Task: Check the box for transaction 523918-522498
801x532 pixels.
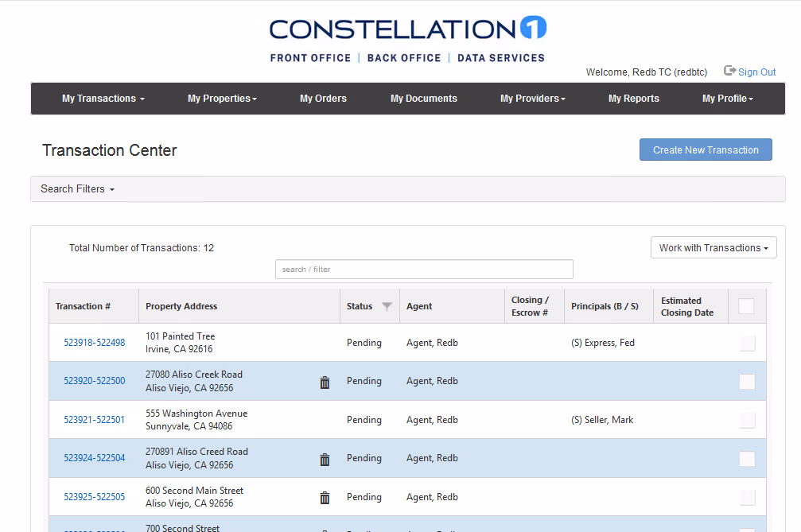Action: pos(748,343)
